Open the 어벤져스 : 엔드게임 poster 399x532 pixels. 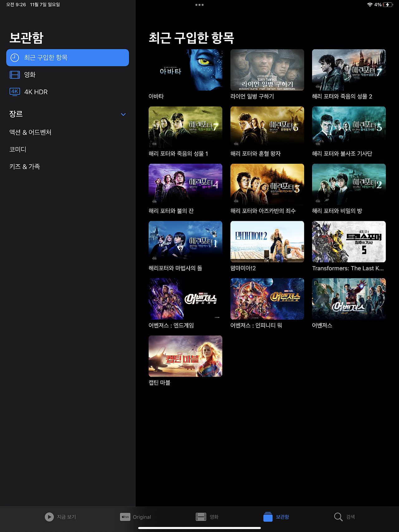coord(185,299)
